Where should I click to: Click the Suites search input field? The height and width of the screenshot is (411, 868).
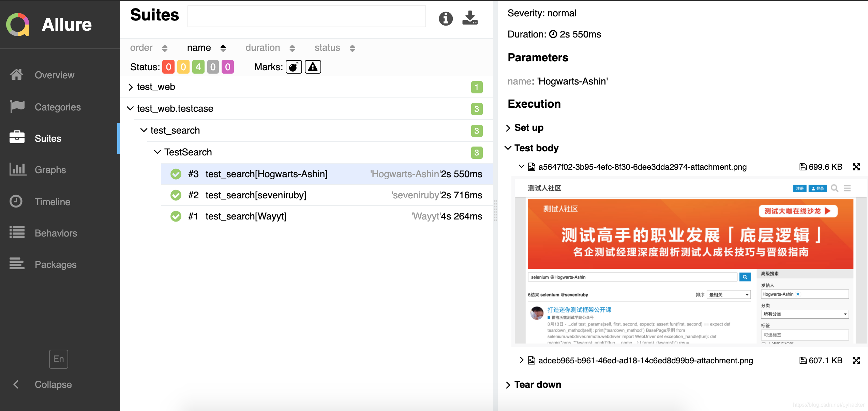coord(306,16)
